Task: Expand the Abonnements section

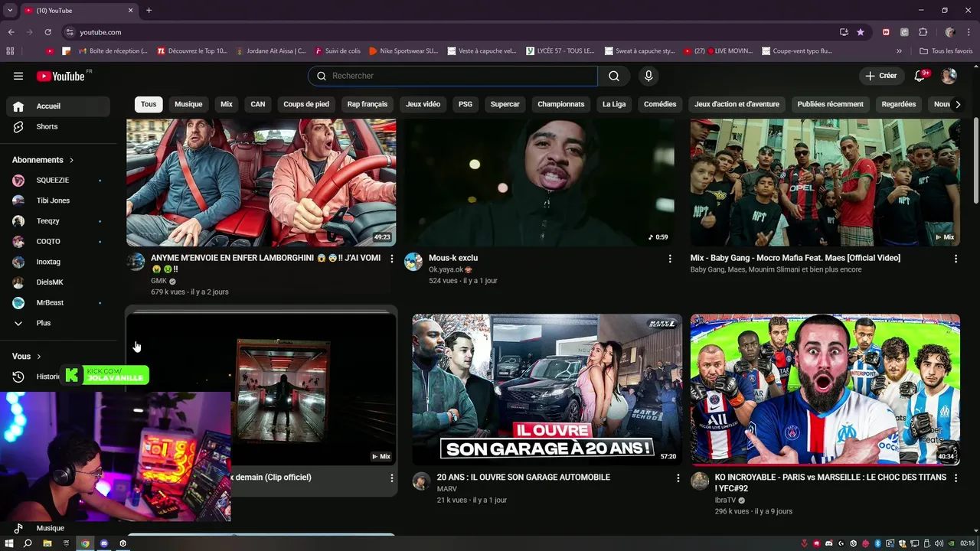Action: point(43,160)
